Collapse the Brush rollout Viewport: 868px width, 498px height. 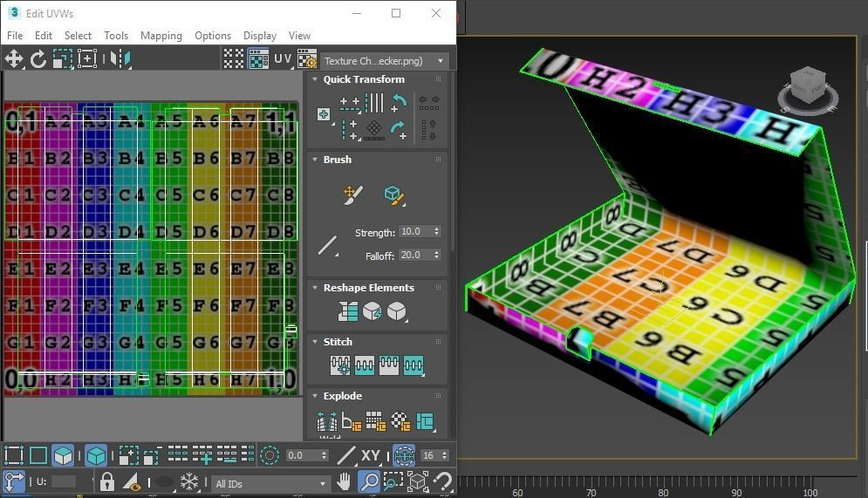click(314, 160)
